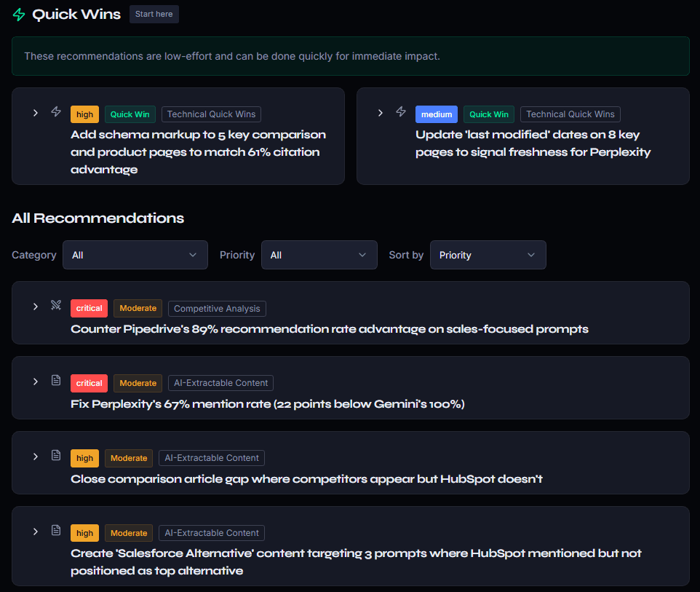Open the Sort by Priority dropdown
Screen dimensions: 700x592
[488, 255]
